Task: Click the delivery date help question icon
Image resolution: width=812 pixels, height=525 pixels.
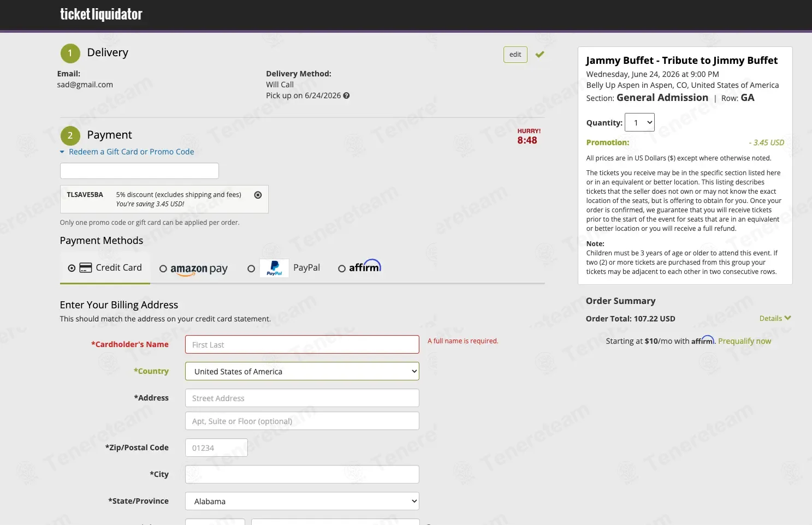Action: [346, 96]
